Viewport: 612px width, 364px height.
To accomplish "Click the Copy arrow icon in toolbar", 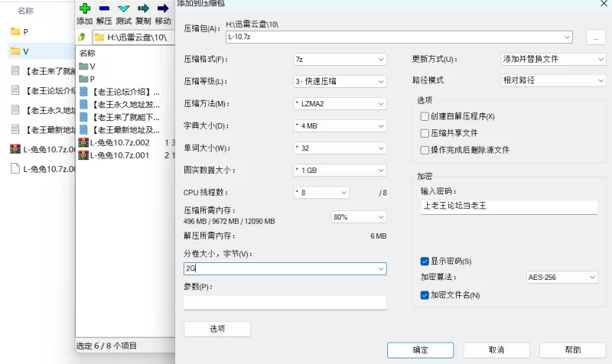I will coord(143,8).
